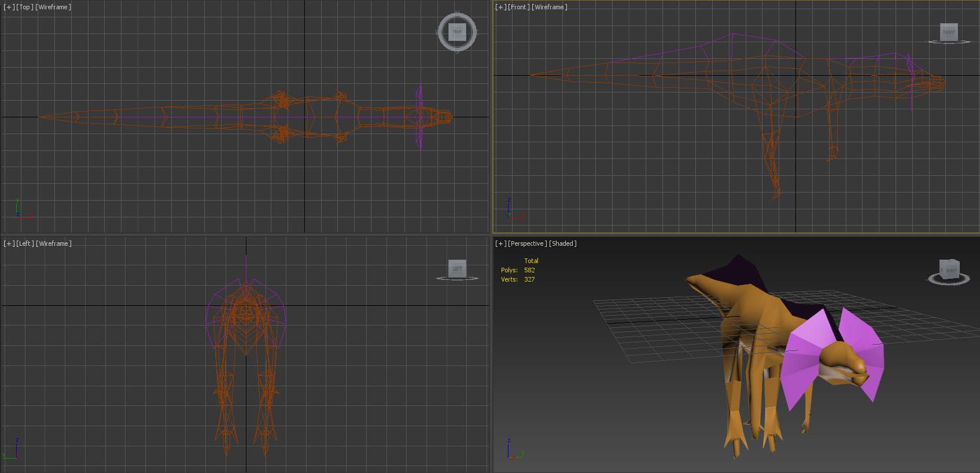Viewport: 980px width, 473px height.
Task: Open the [Perspective] viewport label menu
Action: [x=528, y=243]
